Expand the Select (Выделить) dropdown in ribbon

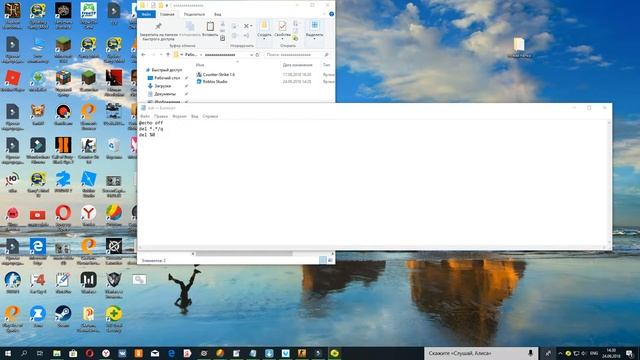coord(314,39)
